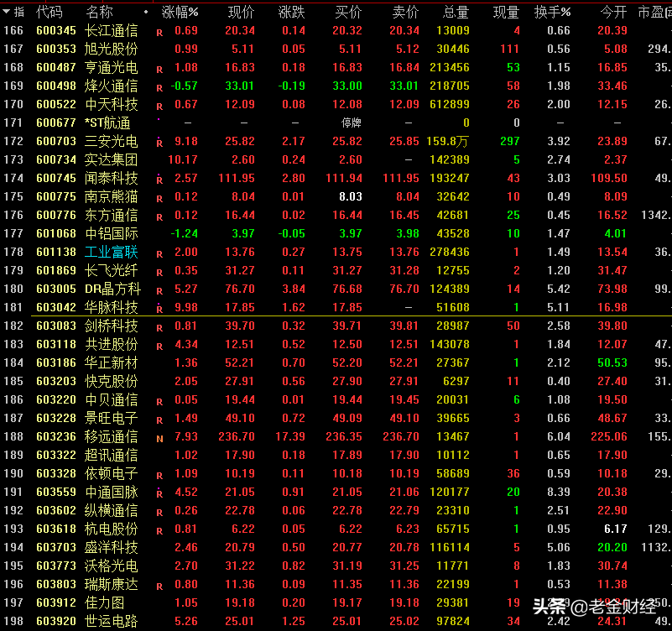Click the R marker on 东方通信 row
This screenshot has height=631, width=672.
159,217
